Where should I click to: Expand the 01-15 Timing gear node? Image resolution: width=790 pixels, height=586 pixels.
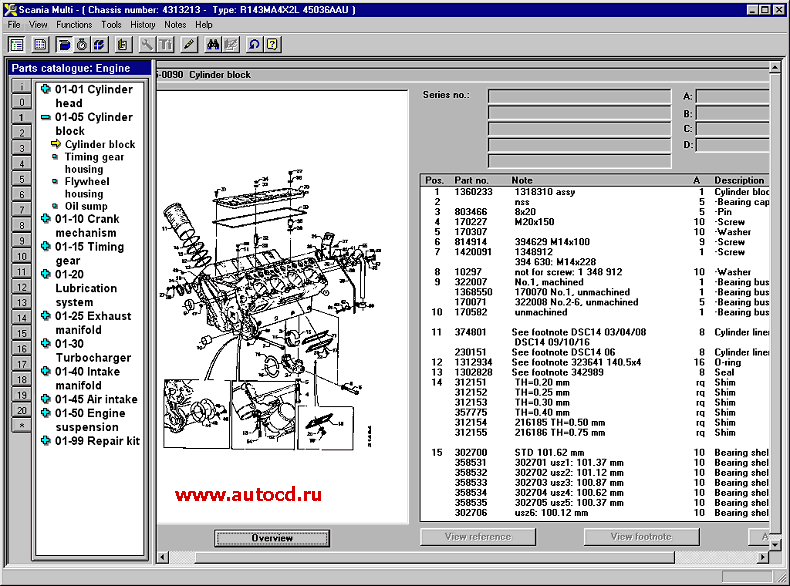[45, 246]
